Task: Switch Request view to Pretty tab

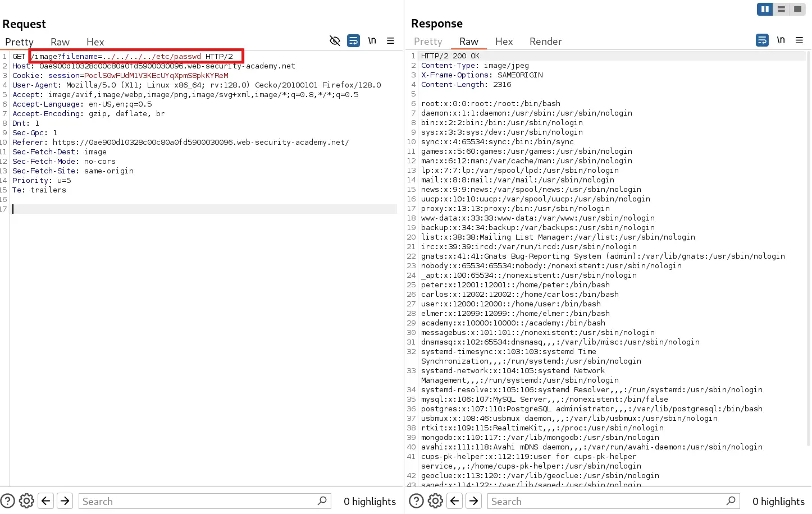Action: (x=19, y=42)
